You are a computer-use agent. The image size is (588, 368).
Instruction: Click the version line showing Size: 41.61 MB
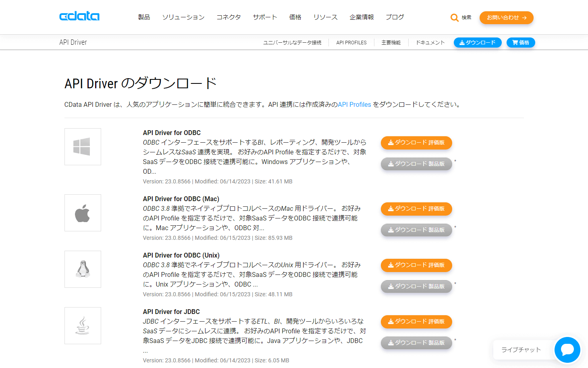(x=218, y=182)
